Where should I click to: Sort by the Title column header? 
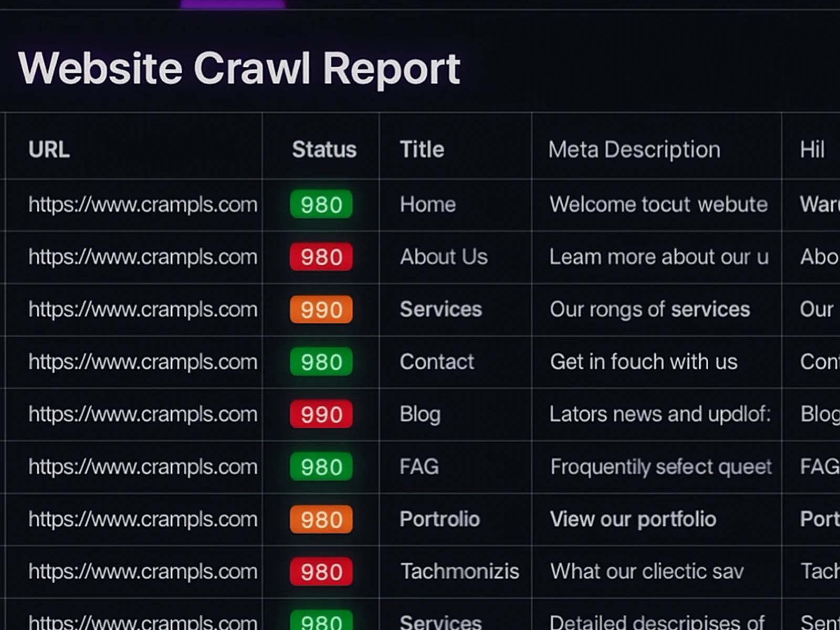[x=422, y=150]
